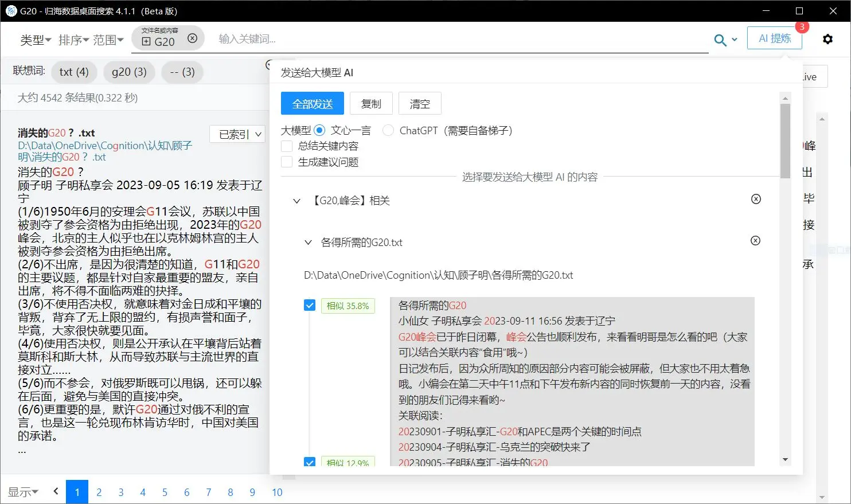This screenshot has width=851, height=504.
Task: Open the 类型 dropdown menu
Action: point(36,40)
